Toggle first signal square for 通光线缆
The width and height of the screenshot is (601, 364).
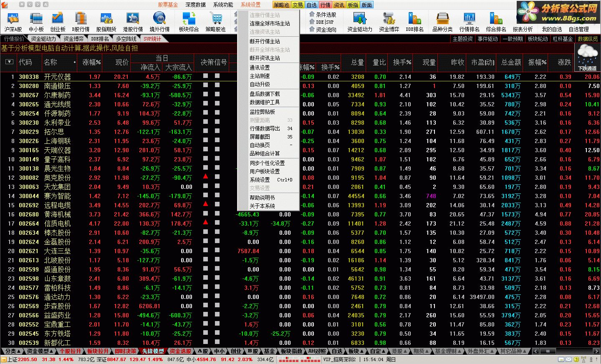pos(205,103)
